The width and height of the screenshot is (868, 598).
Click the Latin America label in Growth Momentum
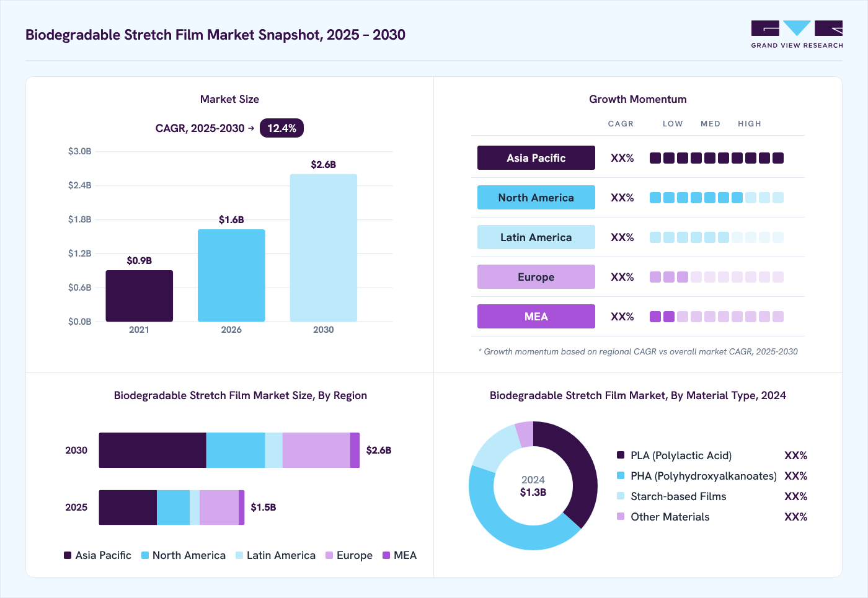click(536, 237)
